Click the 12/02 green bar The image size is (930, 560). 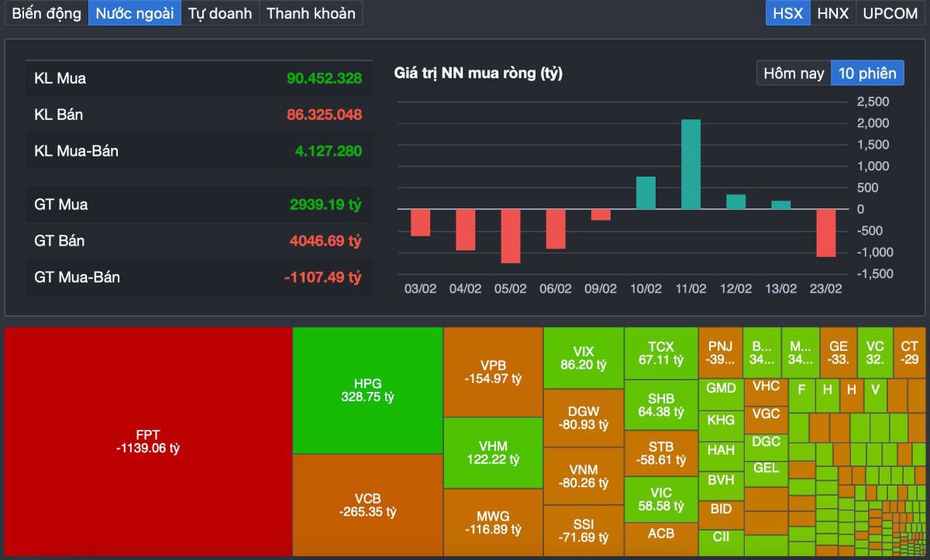pos(736,201)
